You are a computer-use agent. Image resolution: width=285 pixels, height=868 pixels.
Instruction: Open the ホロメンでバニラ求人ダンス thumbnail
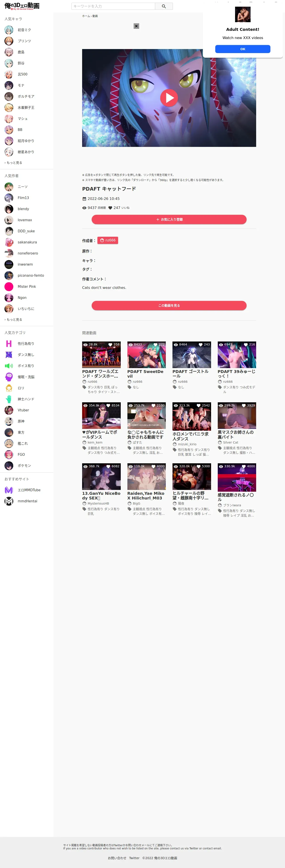(192, 416)
